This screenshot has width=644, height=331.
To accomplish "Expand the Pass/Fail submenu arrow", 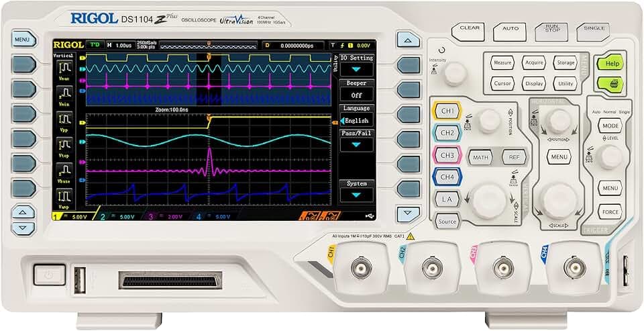I will click(x=356, y=145).
